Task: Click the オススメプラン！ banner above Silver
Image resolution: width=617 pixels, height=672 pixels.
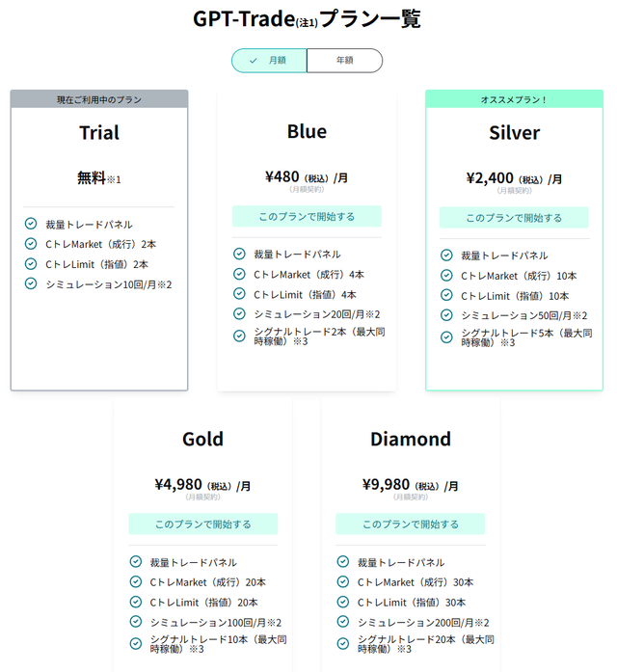Action: pos(514,99)
